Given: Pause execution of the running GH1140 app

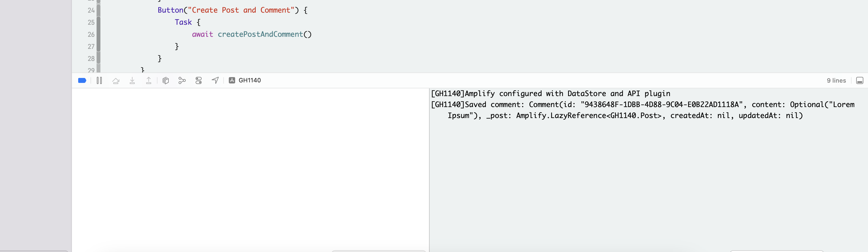Looking at the screenshot, I should (99, 80).
